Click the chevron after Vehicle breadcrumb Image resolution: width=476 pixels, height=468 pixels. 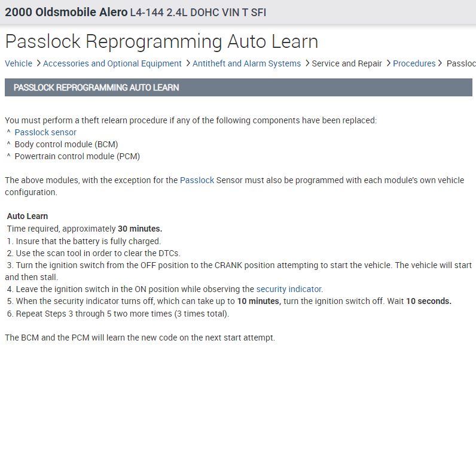[x=38, y=63]
